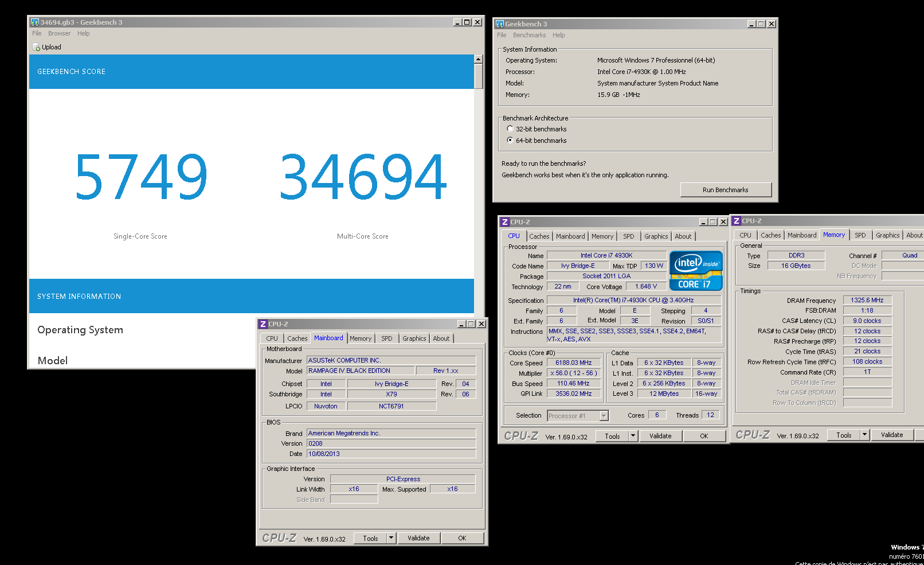Click the Intel Core i7 inside logo

point(696,271)
